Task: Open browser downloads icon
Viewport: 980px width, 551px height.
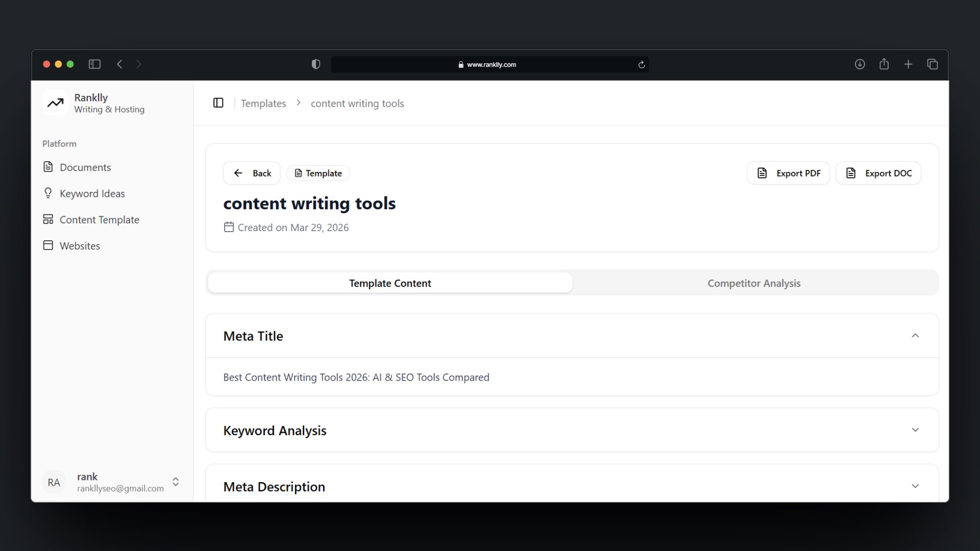Action: (860, 64)
